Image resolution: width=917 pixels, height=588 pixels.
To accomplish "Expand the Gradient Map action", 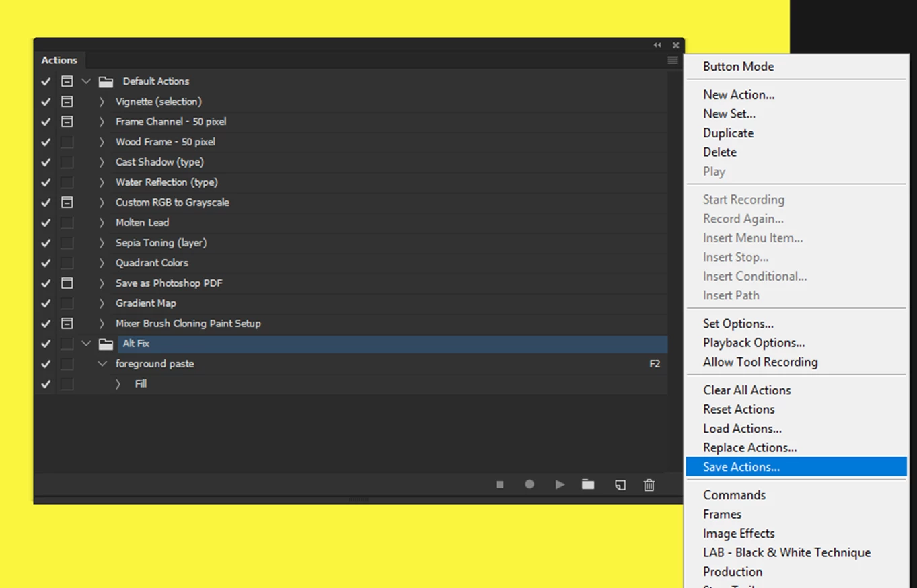I will coord(102,303).
